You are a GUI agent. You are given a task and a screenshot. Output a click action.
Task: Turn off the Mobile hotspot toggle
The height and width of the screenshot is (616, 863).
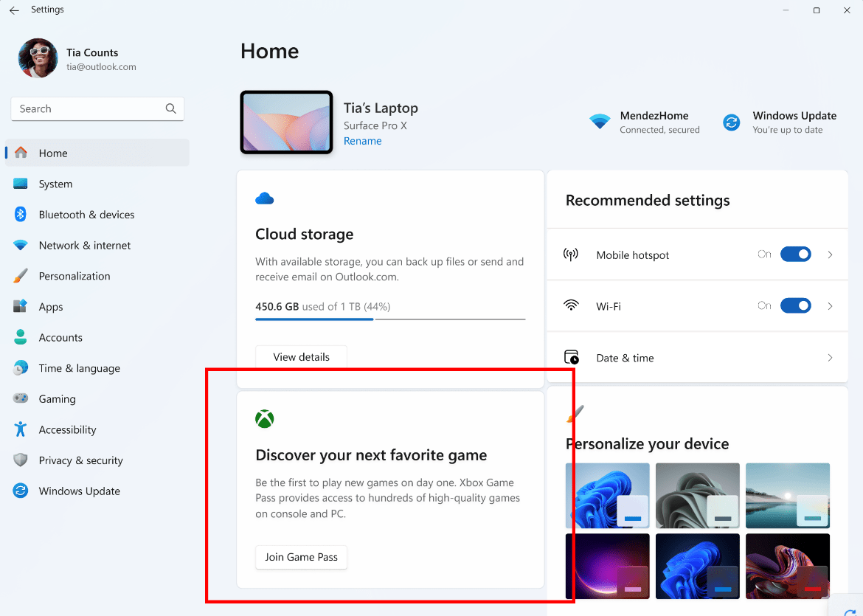(x=795, y=255)
